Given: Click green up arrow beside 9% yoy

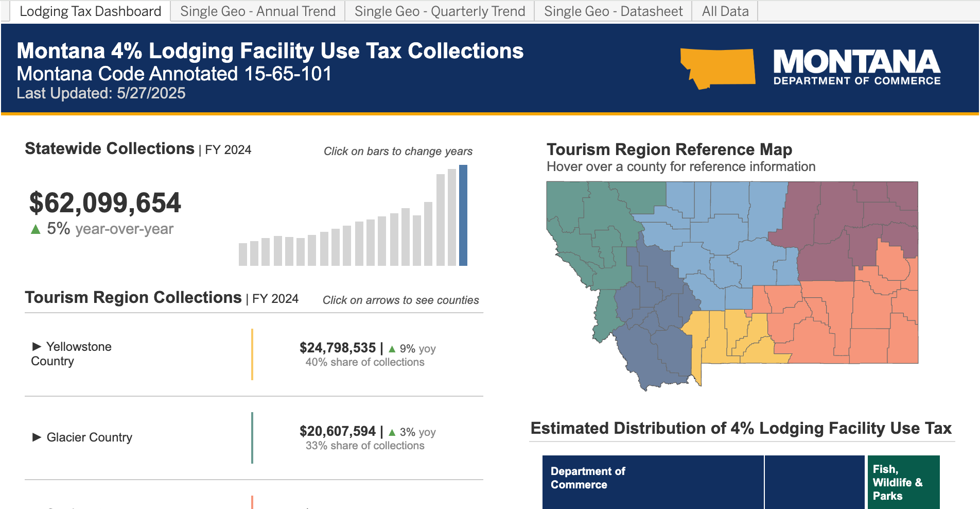Looking at the screenshot, I should [392, 349].
